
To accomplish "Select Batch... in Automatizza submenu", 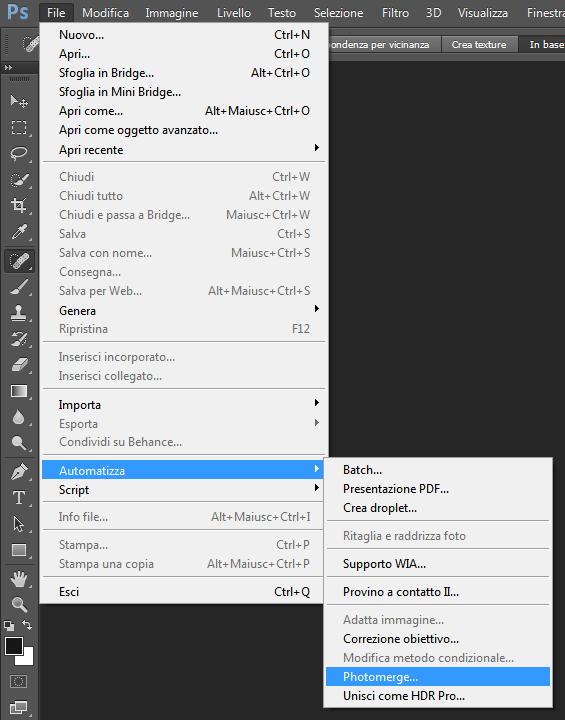I will (x=438, y=470).
